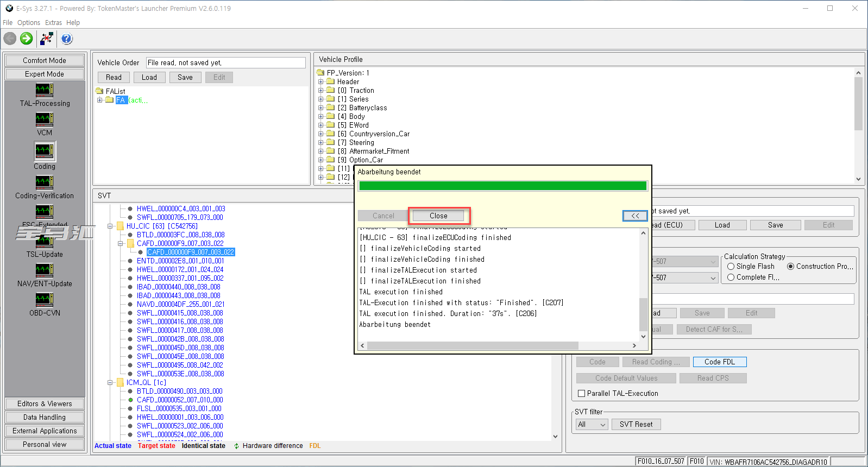The height and width of the screenshot is (467, 868).
Task: Open the TAL-Processing module icon
Action: tap(45, 90)
